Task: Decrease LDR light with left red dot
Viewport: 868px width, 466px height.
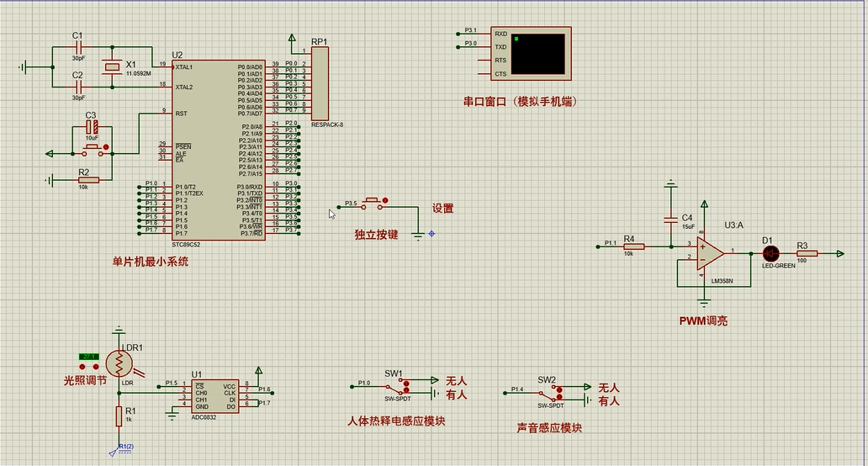Action: point(82,367)
